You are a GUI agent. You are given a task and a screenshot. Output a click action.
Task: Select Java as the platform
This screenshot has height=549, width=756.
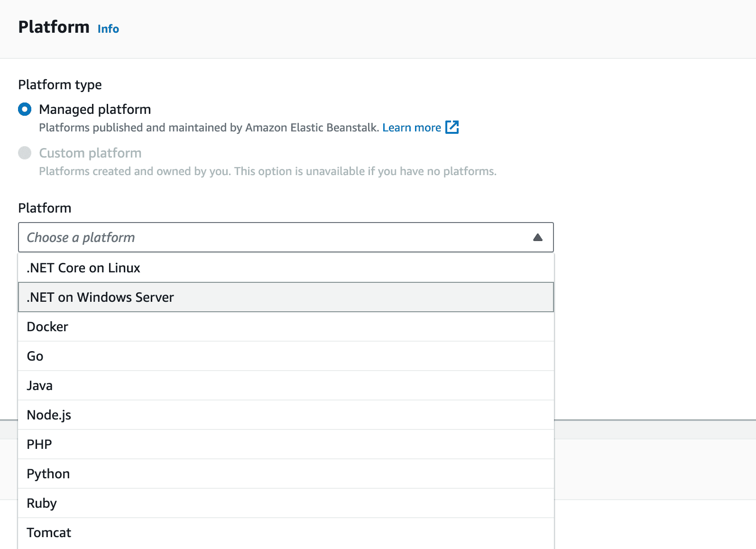[x=286, y=385]
